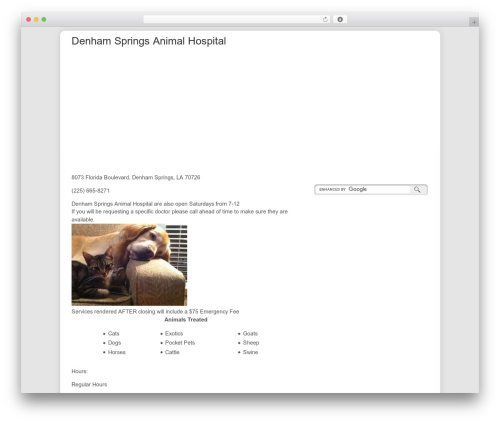Close the browser window with red button
The image size is (500, 423).
pos(29,20)
